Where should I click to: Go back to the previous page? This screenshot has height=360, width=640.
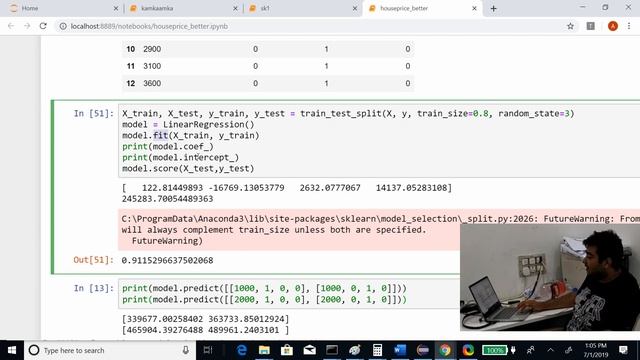tap(11, 26)
